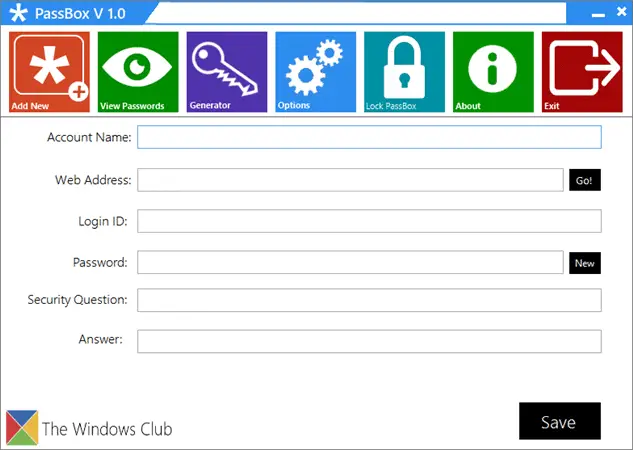
Task: Click the PassBox V 1.0 title text
Action: [x=80, y=14]
